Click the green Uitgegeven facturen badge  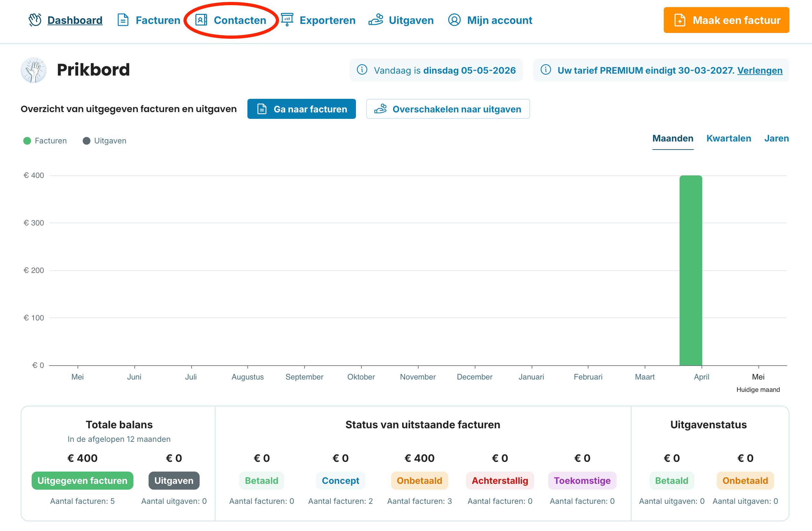(82, 481)
